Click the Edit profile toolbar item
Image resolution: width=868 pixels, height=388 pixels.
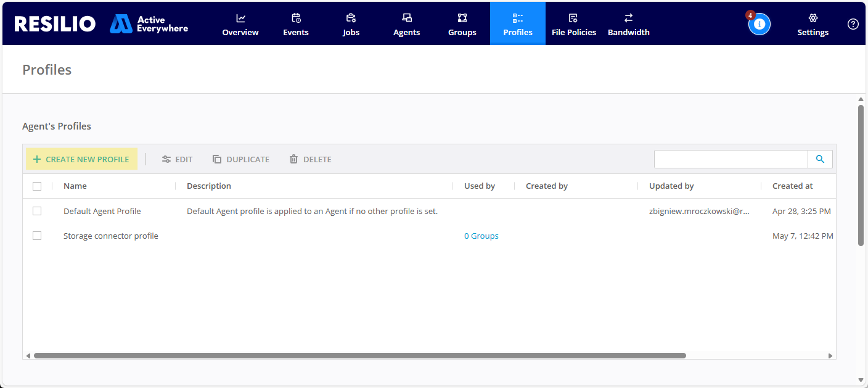point(177,159)
